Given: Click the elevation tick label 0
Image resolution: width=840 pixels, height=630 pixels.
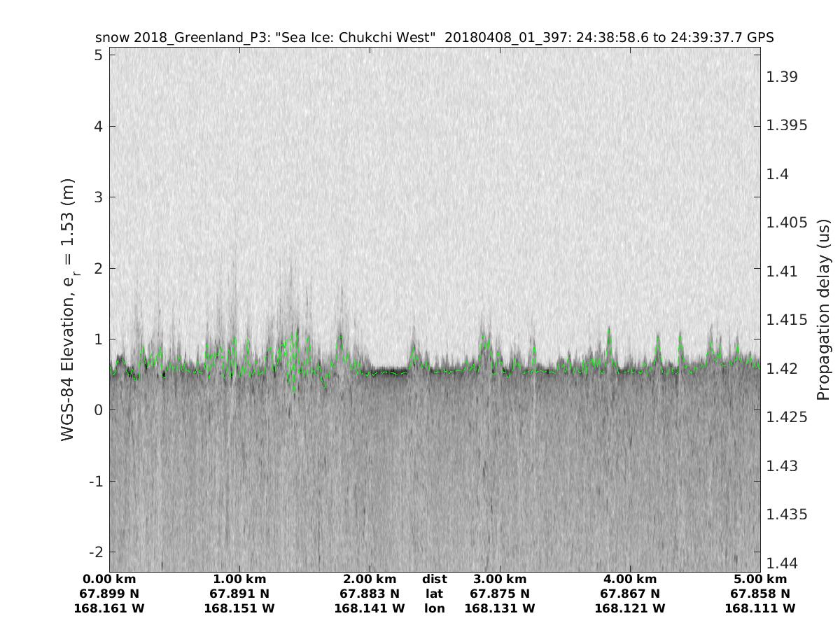Looking at the screenshot, I should (x=99, y=410).
